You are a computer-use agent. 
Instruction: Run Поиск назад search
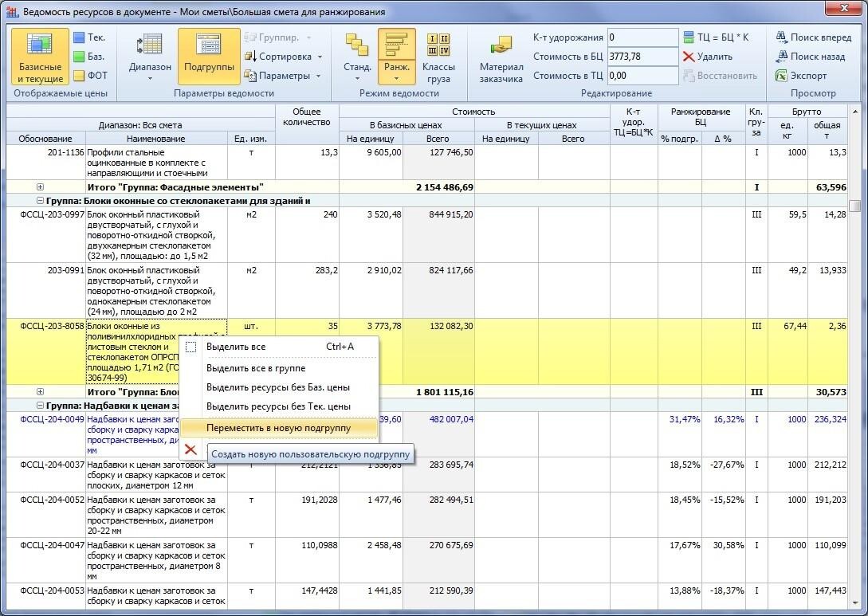tap(811, 57)
